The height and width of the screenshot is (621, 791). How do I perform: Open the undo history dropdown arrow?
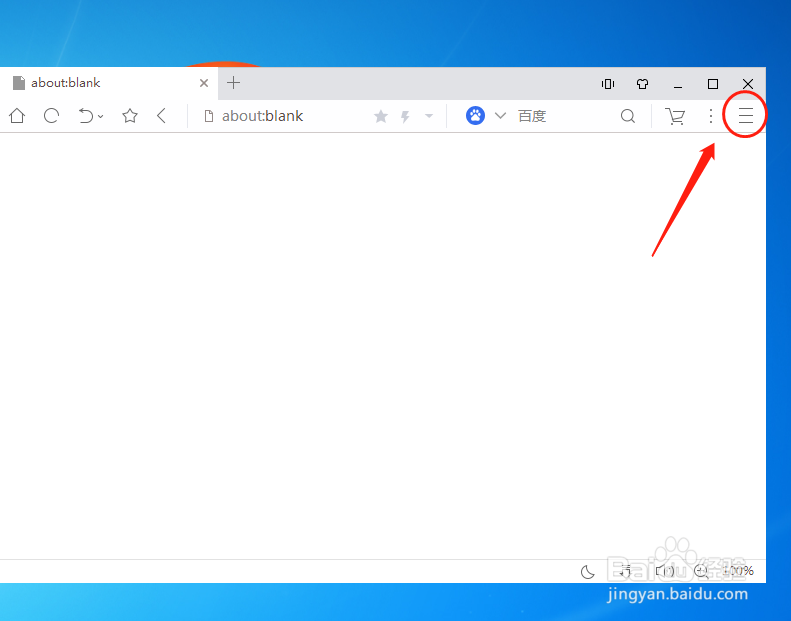coord(100,117)
